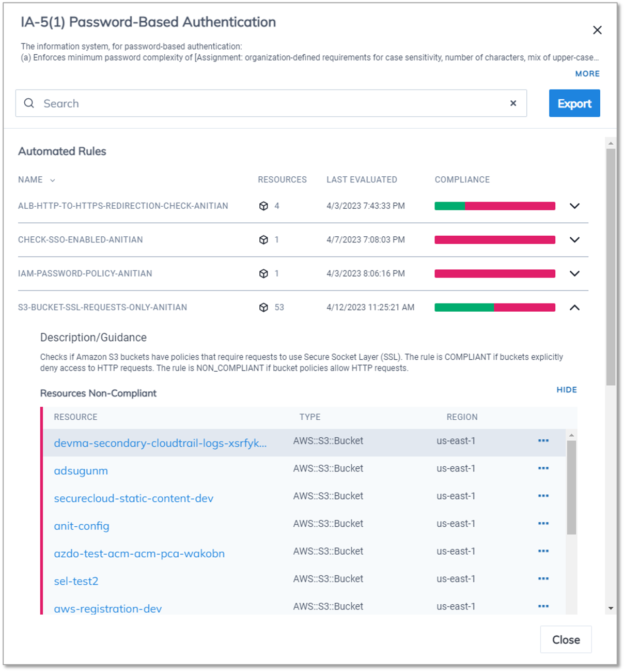Screen dimensions: 624x672
Task: Click the TYPE column header in resource table
Action: pos(310,417)
